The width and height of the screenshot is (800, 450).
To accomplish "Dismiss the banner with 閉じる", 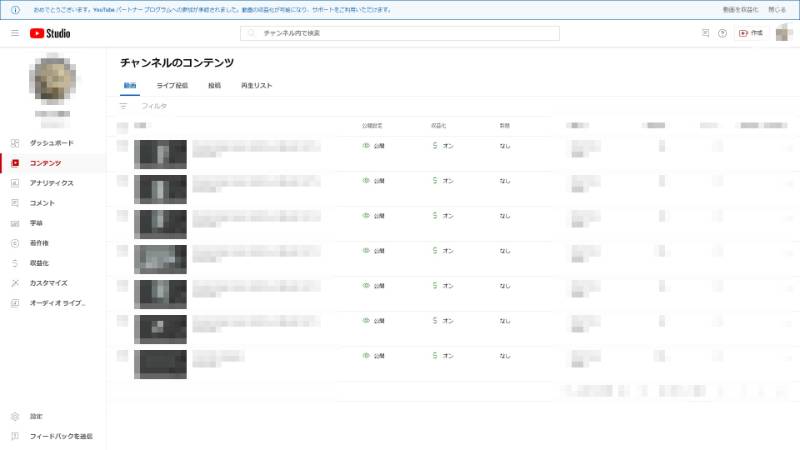I will point(777,10).
